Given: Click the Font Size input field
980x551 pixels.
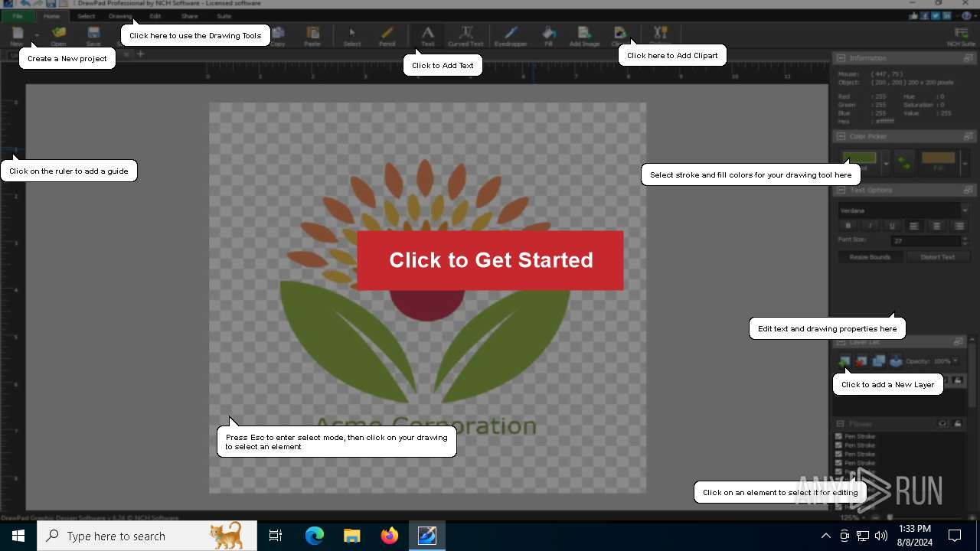Looking at the screenshot, I should [x=926, y=240].
